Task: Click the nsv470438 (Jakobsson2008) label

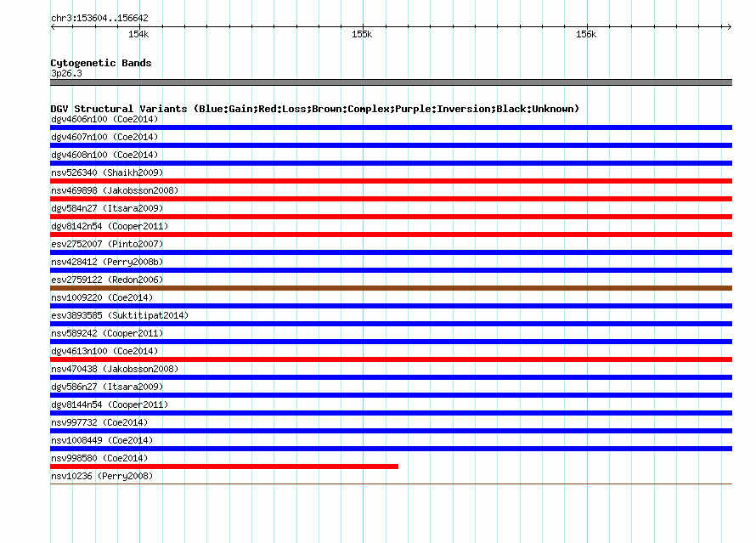Action: tap(115, 369)
